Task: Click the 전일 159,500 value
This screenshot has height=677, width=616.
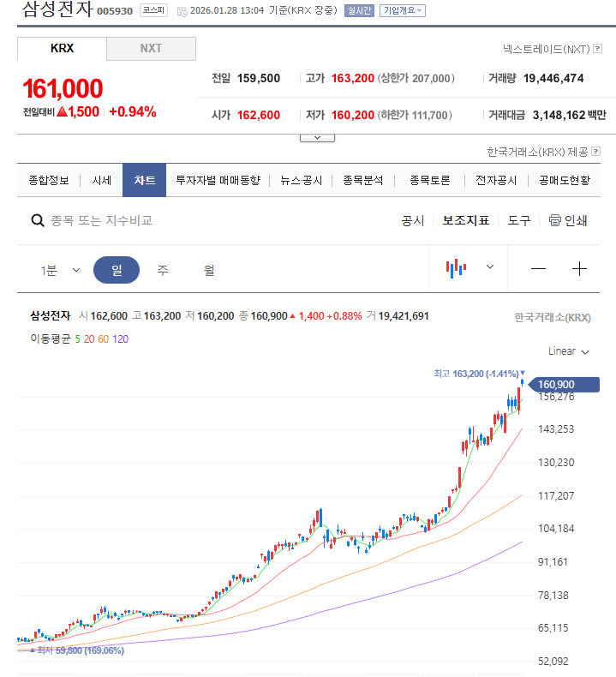Action: coord(258,78)
